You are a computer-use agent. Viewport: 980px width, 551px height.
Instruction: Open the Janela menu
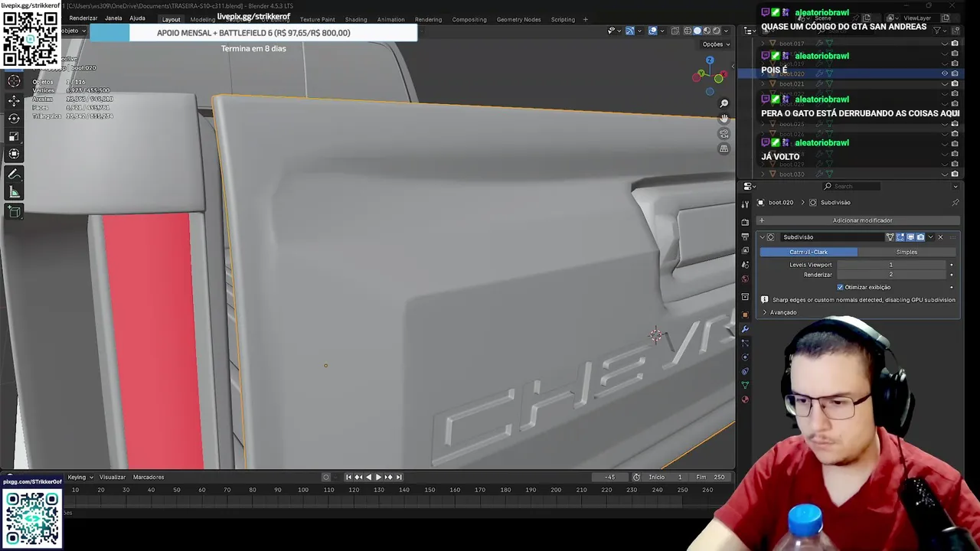(x=113, y=18)
